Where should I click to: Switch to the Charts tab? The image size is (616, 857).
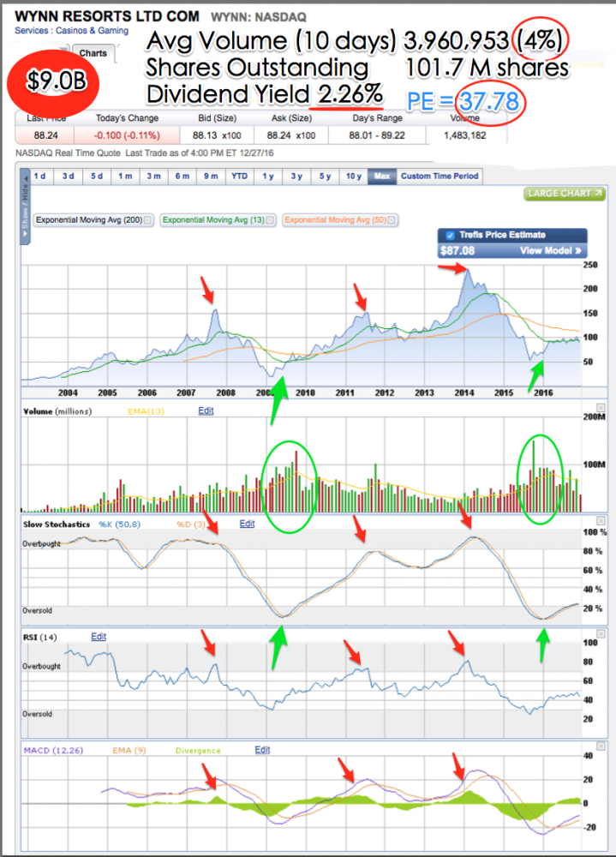tap(93, 53)
